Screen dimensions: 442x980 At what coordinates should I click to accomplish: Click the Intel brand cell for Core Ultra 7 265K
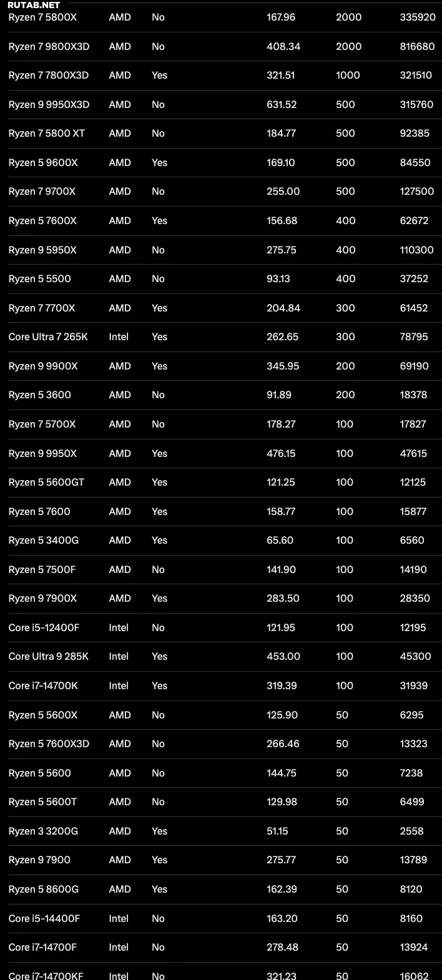click(x=119, y=337)
